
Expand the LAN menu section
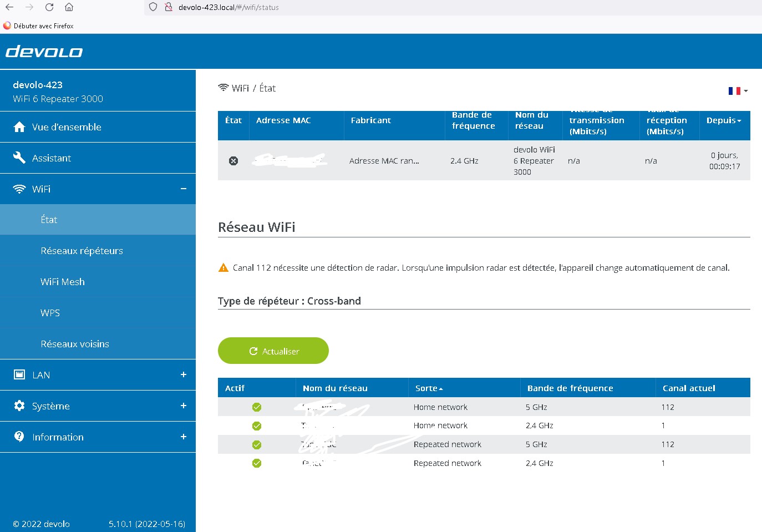coord(184,375)
